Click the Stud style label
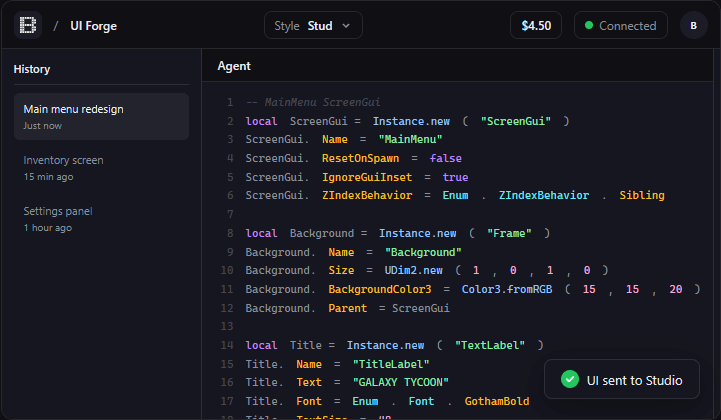Image resolution: width=721 pixels, height=420 pixels. click(320, 26)
